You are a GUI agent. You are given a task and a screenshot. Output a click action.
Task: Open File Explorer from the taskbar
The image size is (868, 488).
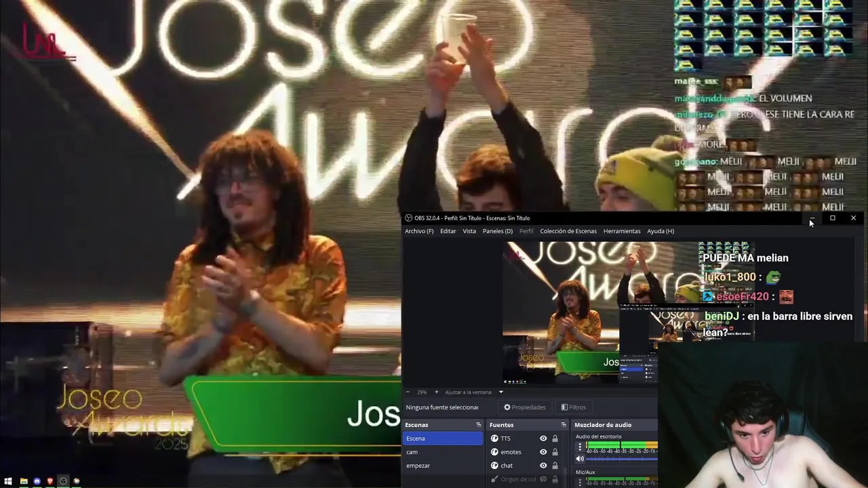pyautogui.click(x=24, y=481)
